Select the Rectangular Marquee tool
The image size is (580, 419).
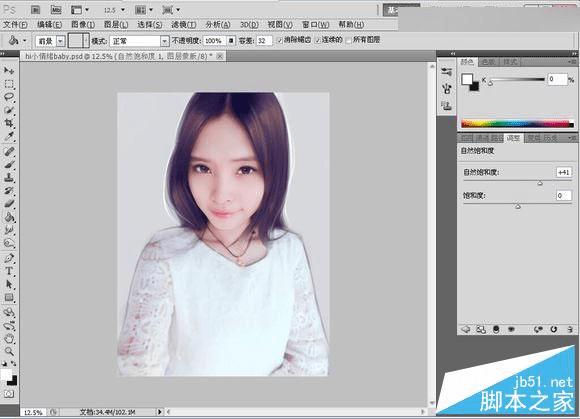click(9, 84)
